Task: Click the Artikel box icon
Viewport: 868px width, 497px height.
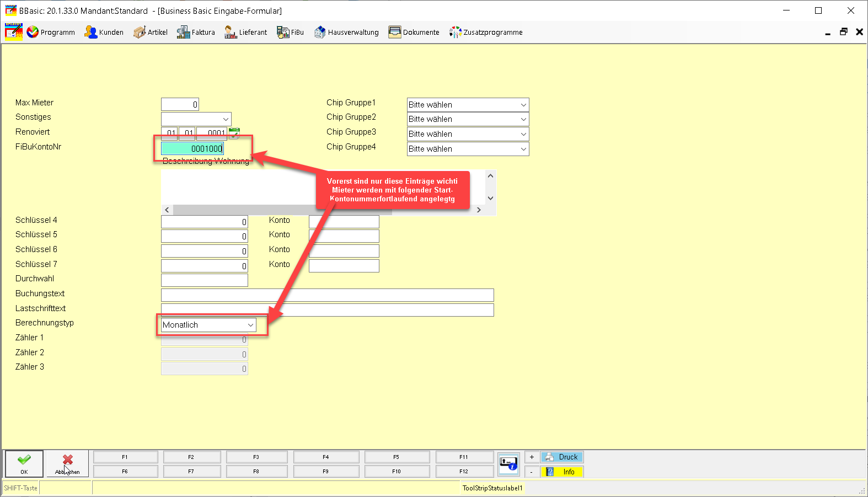Action: pyautogui.click(x=140, y=32)
